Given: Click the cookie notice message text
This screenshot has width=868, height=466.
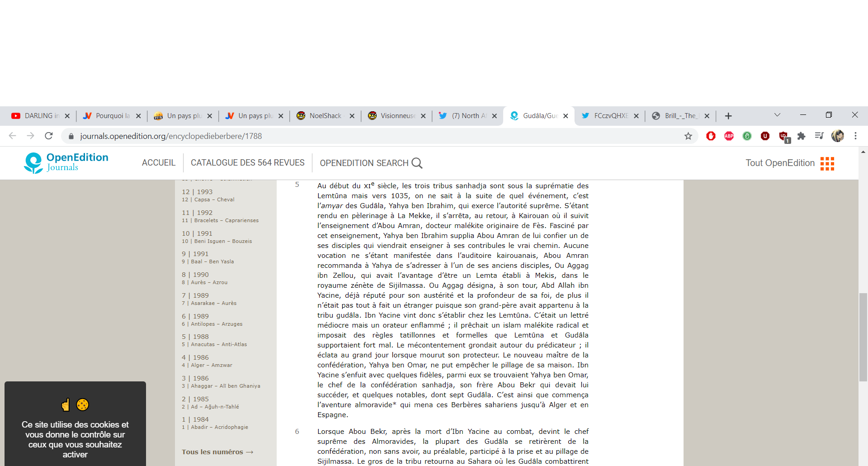Looking at the screenshot, I should pyautogui.click(x=75, y=439).
